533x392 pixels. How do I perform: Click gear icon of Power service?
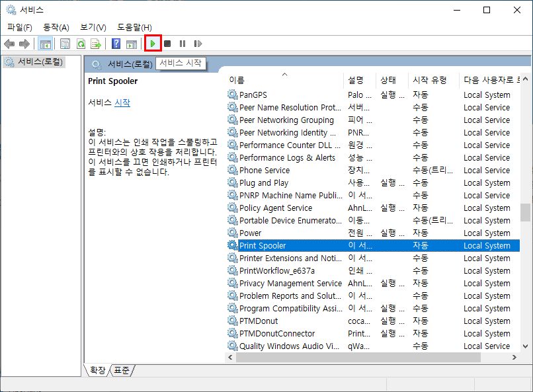coord(233,233)
